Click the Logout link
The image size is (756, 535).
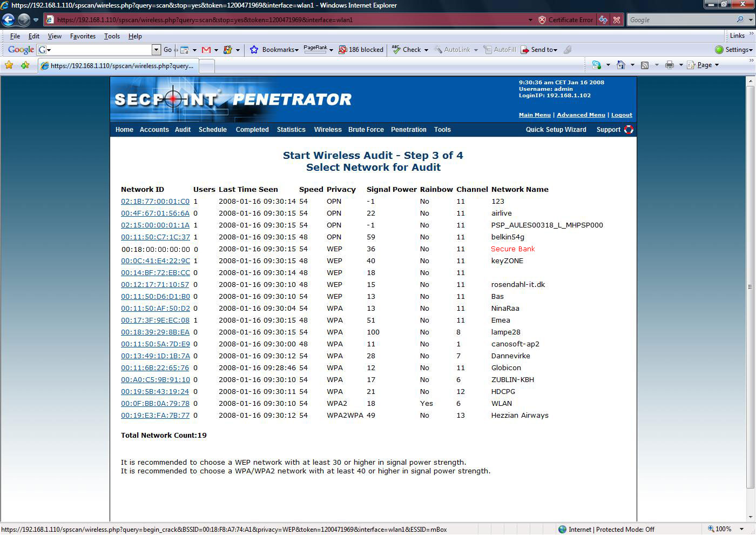(x=622, y=115)
